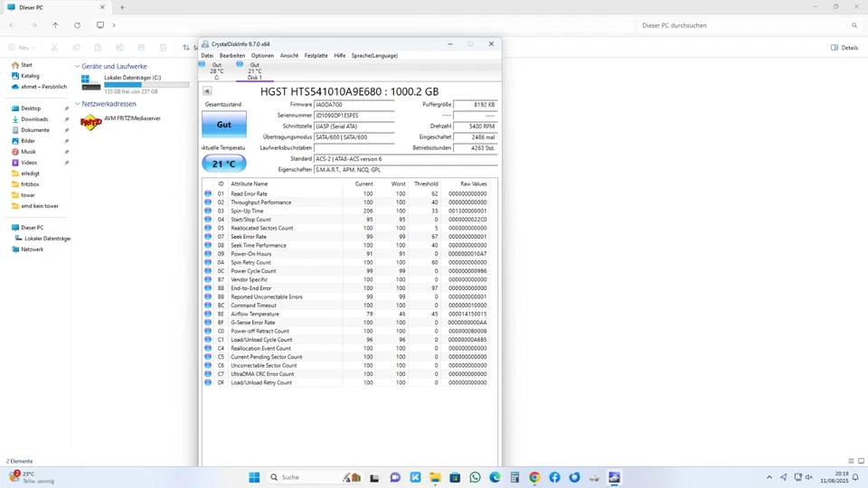This screenshot has width=868, height=488.
Task: Click the AVM FRITZ!Mediaserver icon
Action: coord(90,122)
